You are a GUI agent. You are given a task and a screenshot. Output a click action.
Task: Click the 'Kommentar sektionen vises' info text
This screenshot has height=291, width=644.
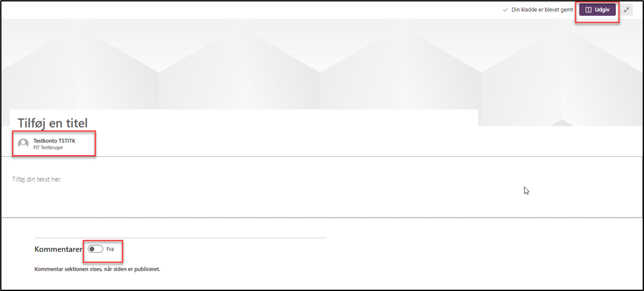[97, 269]
